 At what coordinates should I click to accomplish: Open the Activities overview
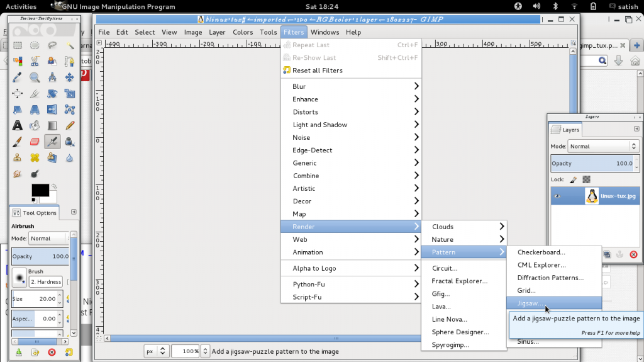click(x=21, y=6)
